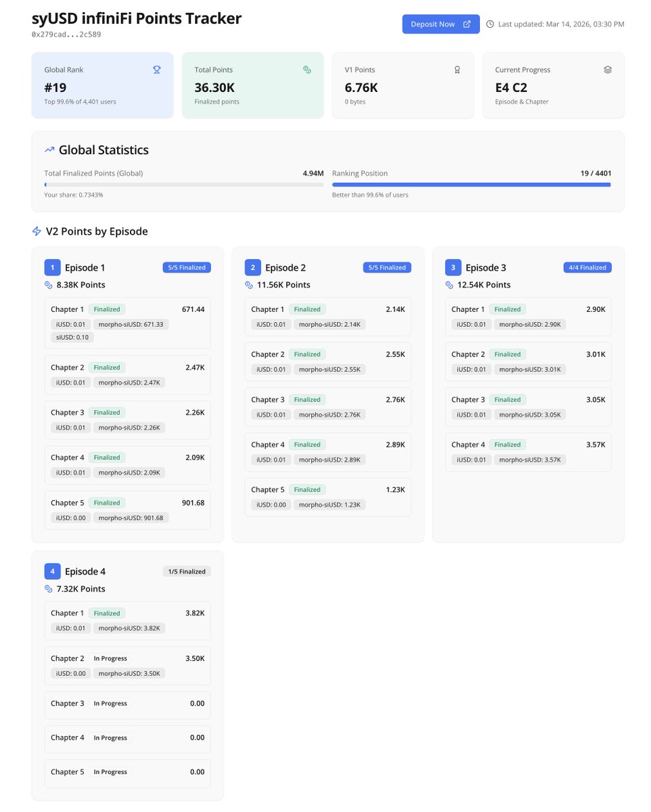Click the coins icon in Total Points card
Screen dimensions: 651x812
pyautogui.click(x=307, y=70)
